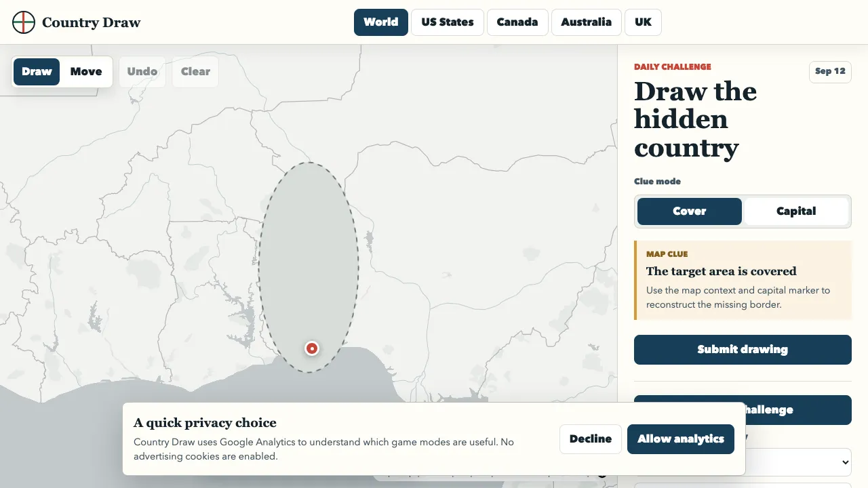Activate the Draw tool toggle
The height and width of the screenshot is (488, 868).
(x=37, y=72)
